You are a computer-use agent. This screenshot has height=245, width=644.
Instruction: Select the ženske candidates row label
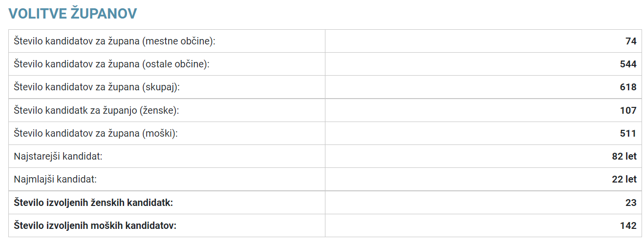click(97, 110)
